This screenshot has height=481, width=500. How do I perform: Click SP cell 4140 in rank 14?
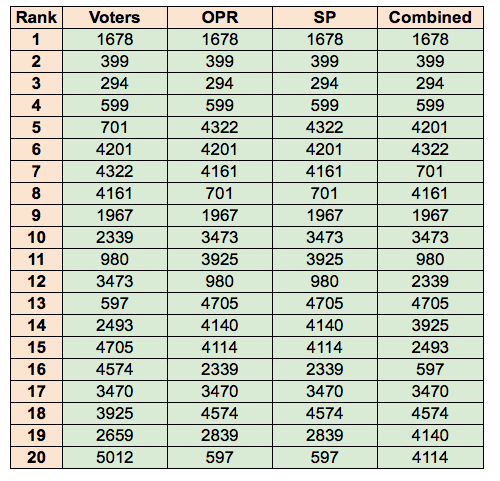pyautogui.click(x=325, y=325)
